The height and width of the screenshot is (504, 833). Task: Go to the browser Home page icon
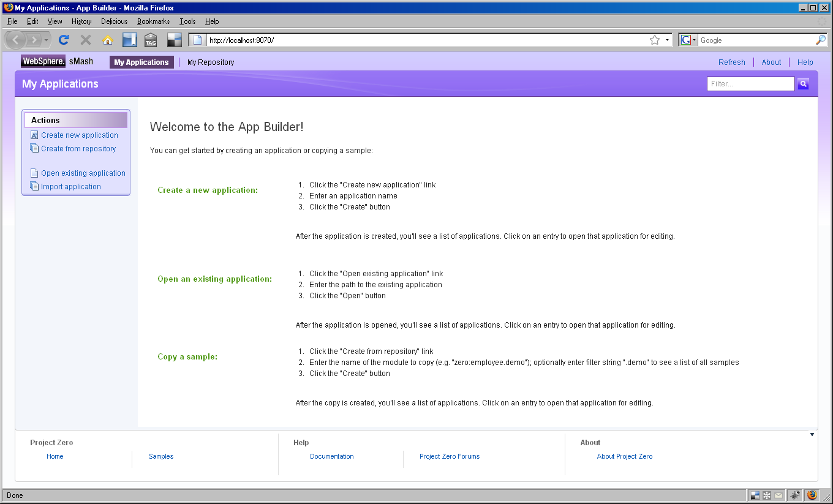point(108,40)
